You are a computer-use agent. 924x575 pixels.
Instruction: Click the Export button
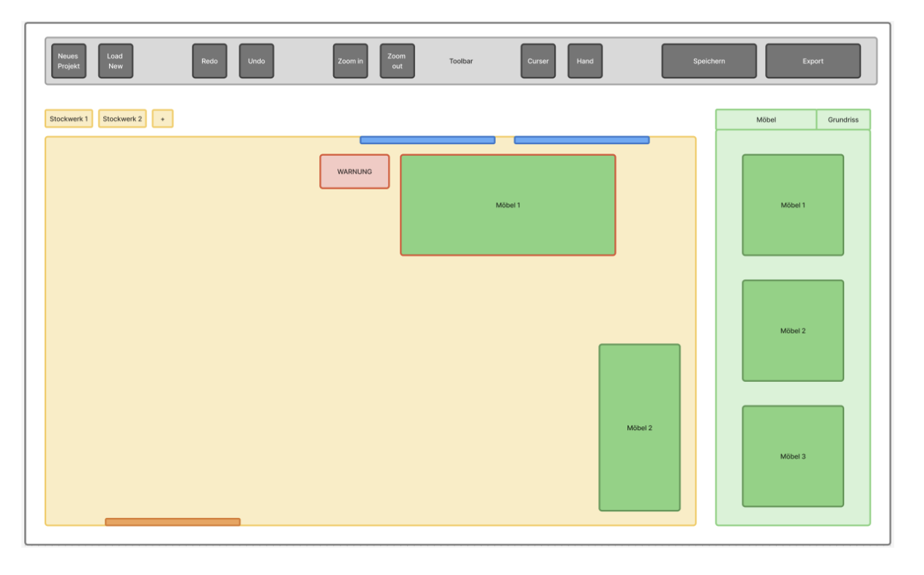(x=813, y=61)
